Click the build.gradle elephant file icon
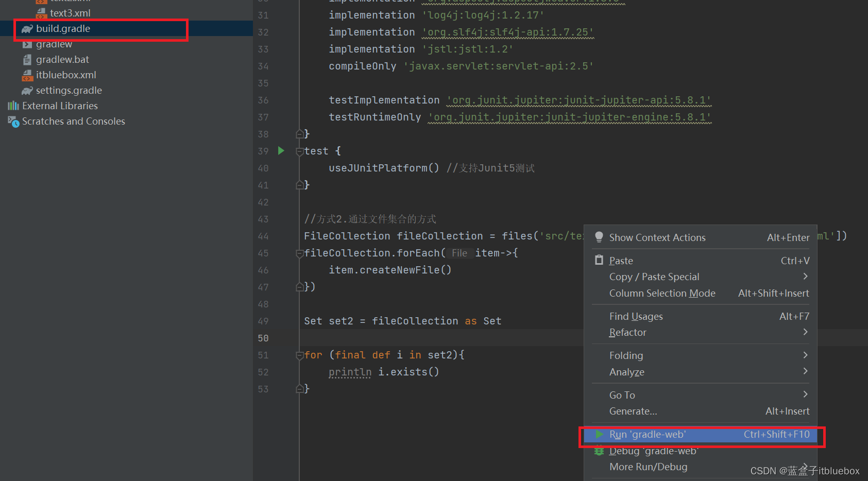 pos(27,29)
